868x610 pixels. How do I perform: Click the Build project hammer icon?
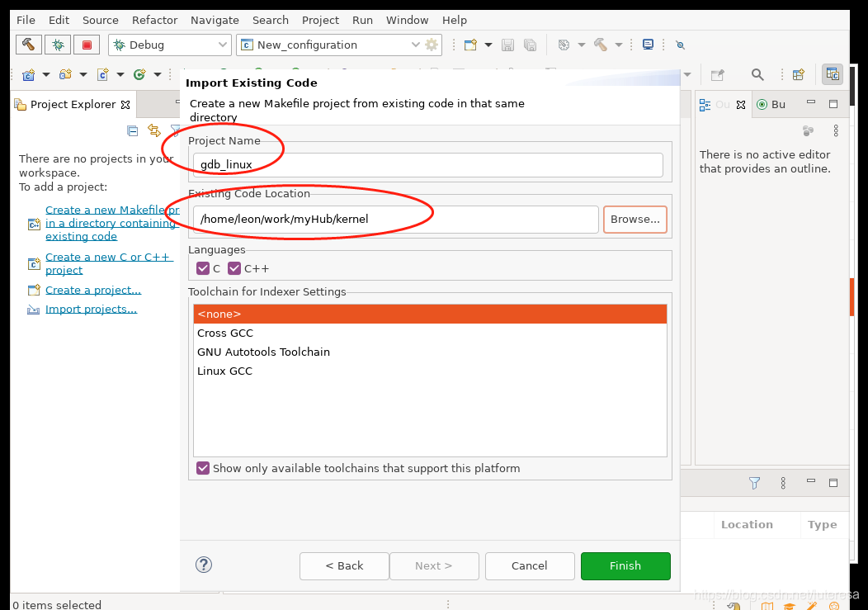pos(601,45)
